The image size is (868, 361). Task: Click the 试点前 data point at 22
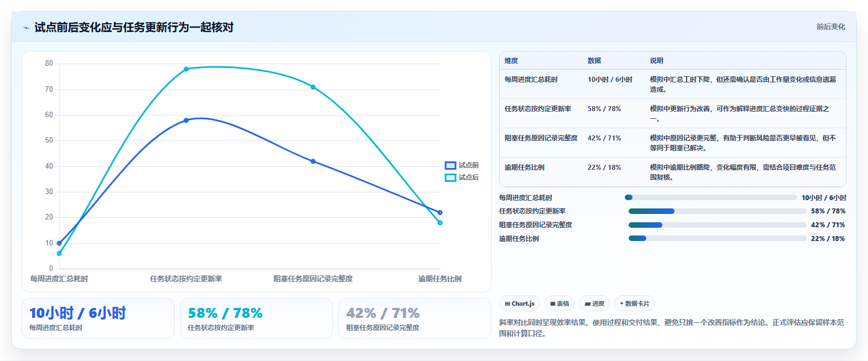(x=440, y=212)
